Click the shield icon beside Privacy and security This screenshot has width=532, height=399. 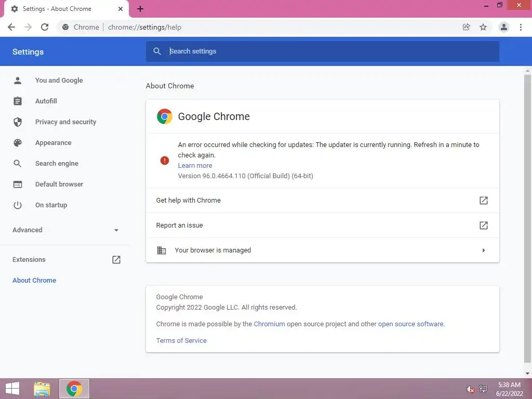[x=18, y=122]
